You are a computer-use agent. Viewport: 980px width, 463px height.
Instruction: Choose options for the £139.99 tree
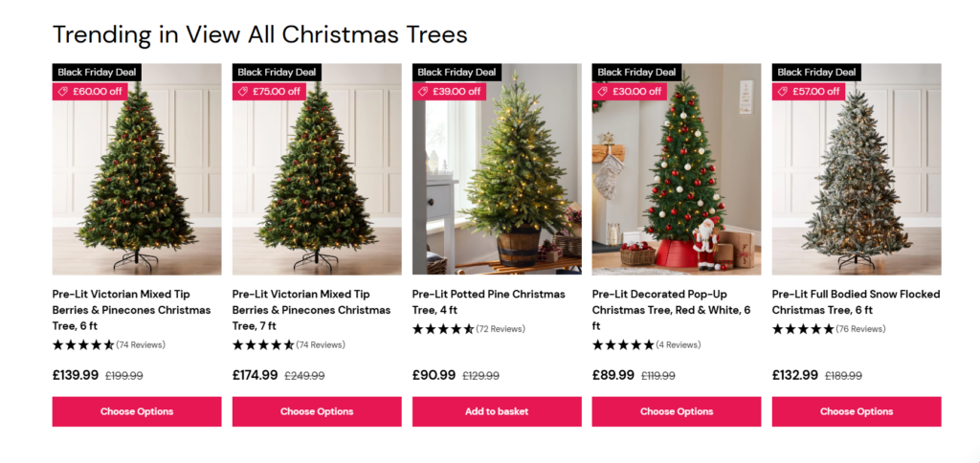tap(137, 411)
